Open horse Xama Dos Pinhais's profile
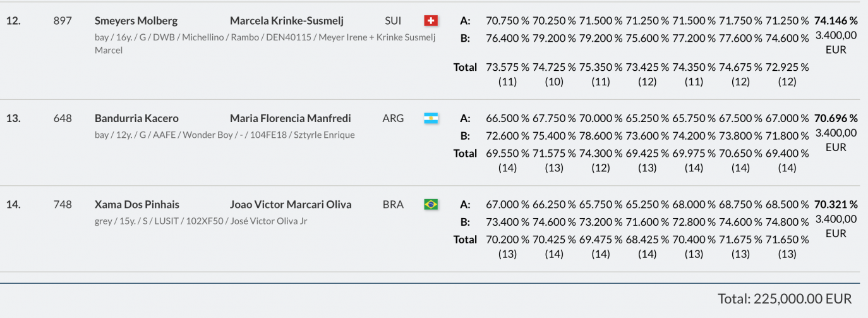 137,204
